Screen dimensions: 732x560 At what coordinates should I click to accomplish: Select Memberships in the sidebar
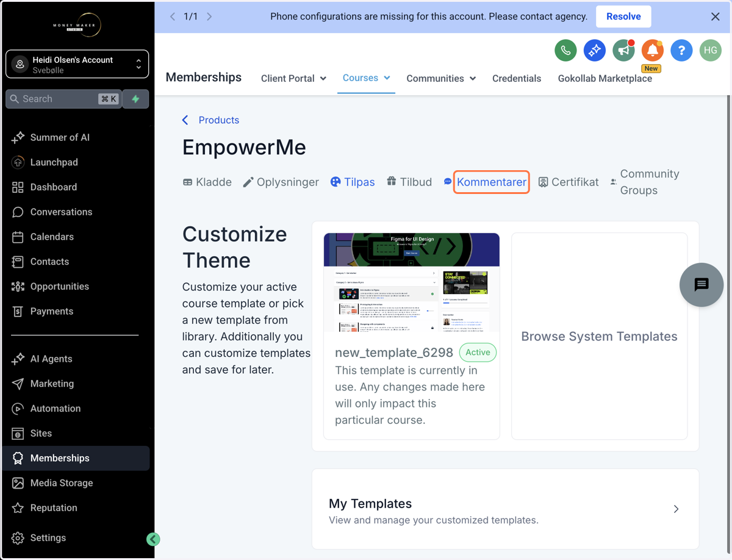[77, 458]
